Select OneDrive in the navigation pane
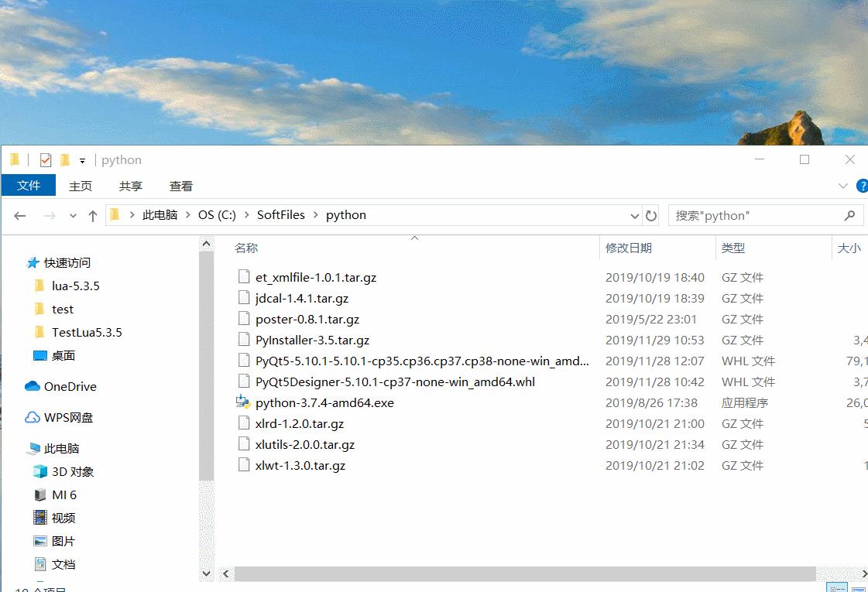 [70, 386]
